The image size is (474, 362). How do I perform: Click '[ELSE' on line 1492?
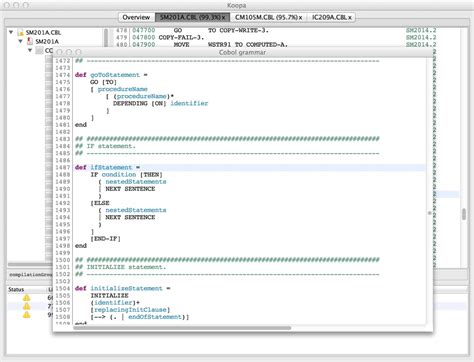pos(100,203)
